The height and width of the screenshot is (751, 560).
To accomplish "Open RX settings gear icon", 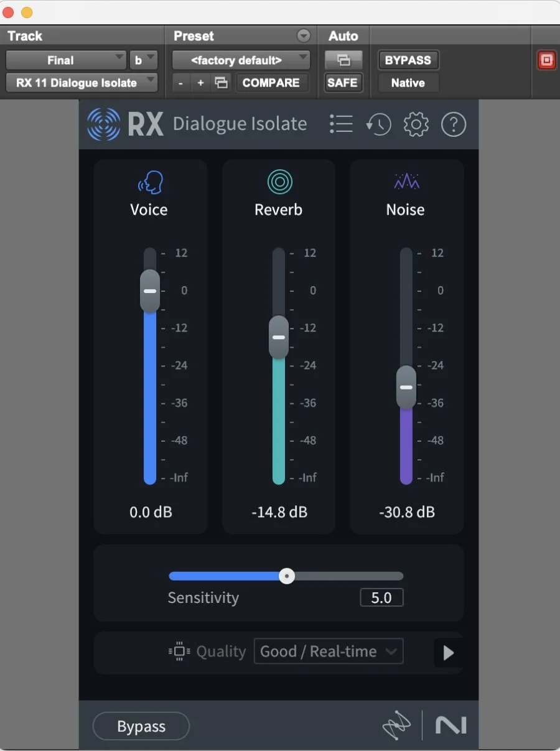I will click(416, 124).
